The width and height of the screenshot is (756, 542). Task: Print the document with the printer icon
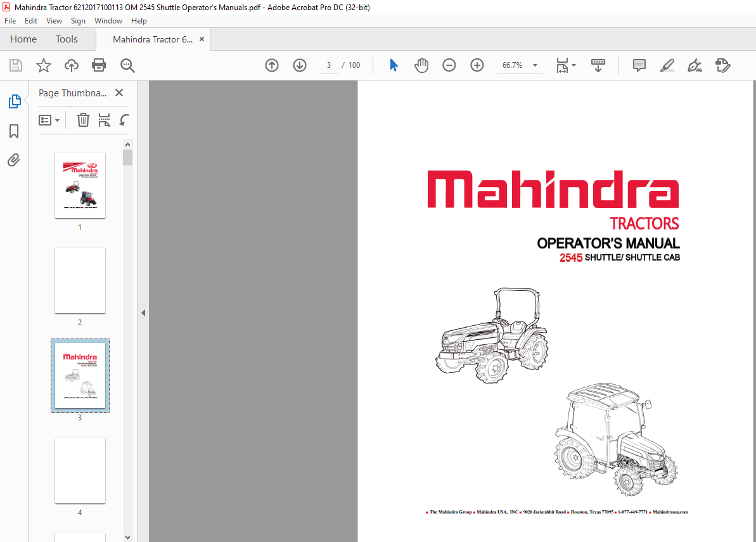(x=99, y=65)
